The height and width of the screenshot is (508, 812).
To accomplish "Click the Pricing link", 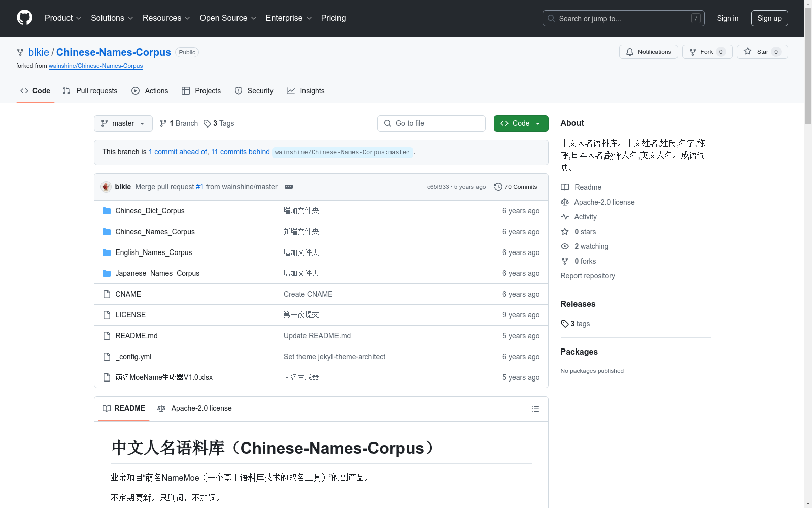I will point(333,18).
